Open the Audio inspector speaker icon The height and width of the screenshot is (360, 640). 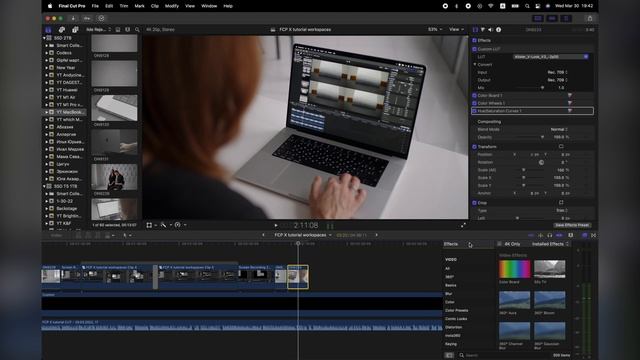click(491, 30)
